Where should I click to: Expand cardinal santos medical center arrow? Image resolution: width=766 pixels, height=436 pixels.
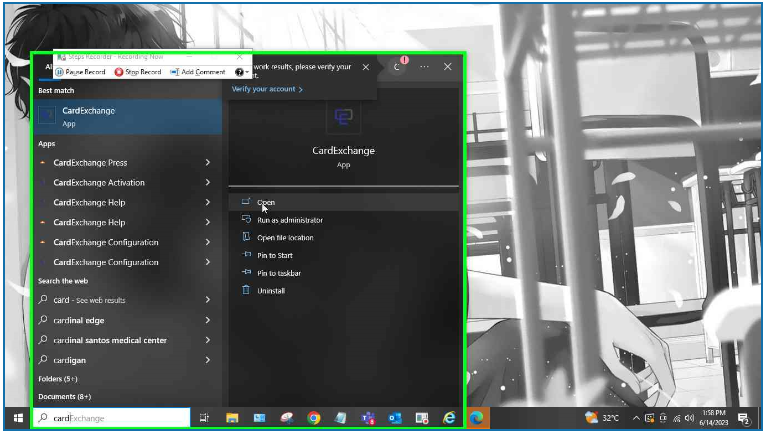(x=208, y=340)
